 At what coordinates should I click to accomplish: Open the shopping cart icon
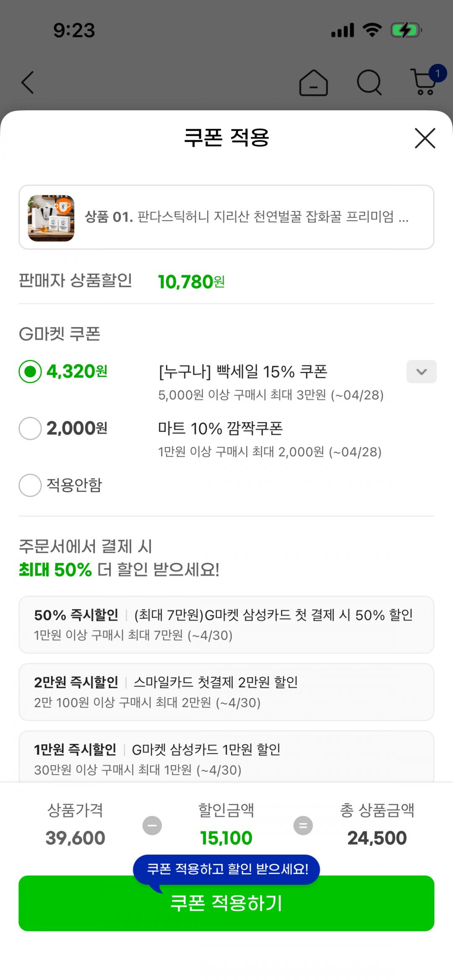423,83
